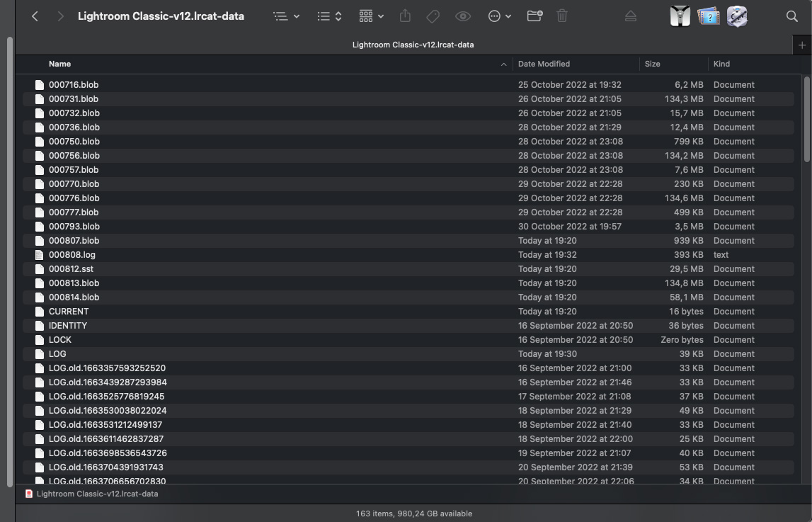This screenshot has height=522, width=812.
Task: Select file 000770.blob
Action: 408,184
